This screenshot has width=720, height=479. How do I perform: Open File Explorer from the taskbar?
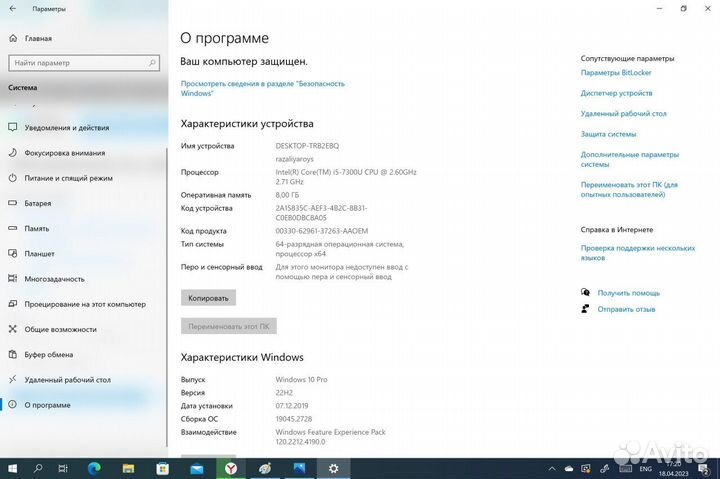tap(129, 468)
